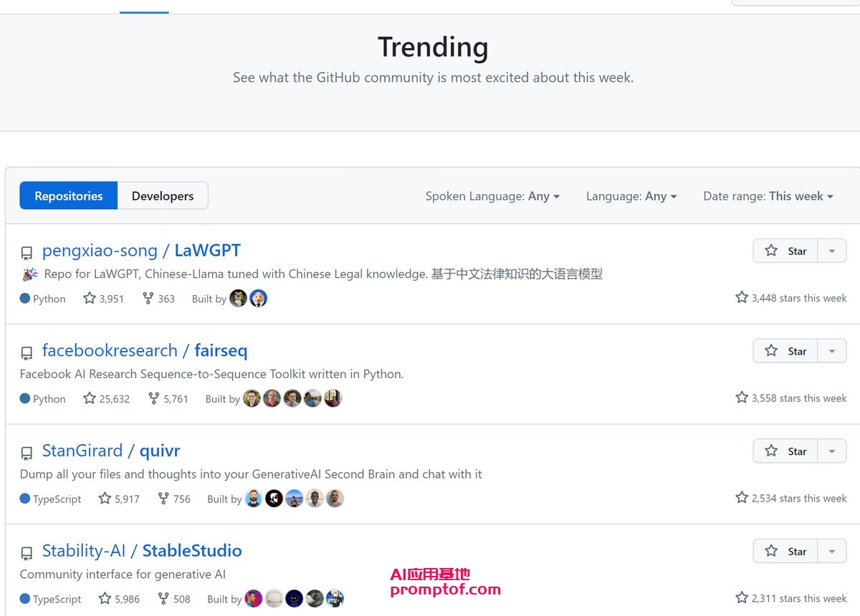Switch to the Developers tab

[163, 196]
